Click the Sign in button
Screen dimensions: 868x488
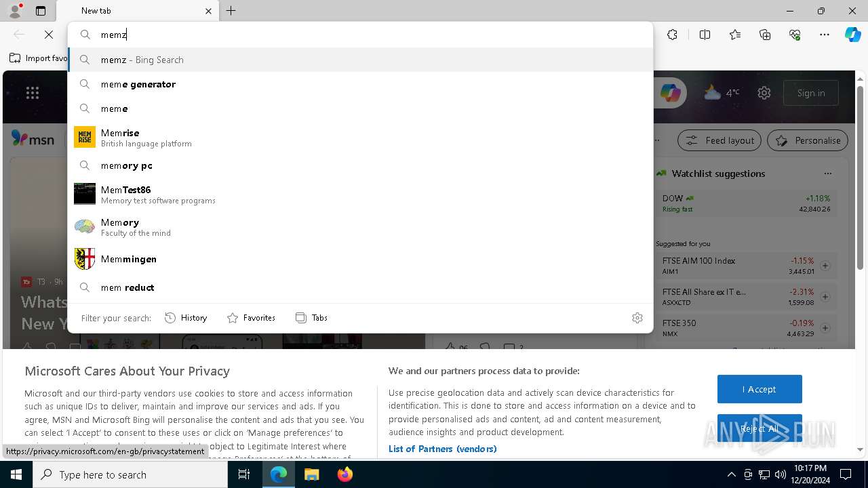click(811, 93)
